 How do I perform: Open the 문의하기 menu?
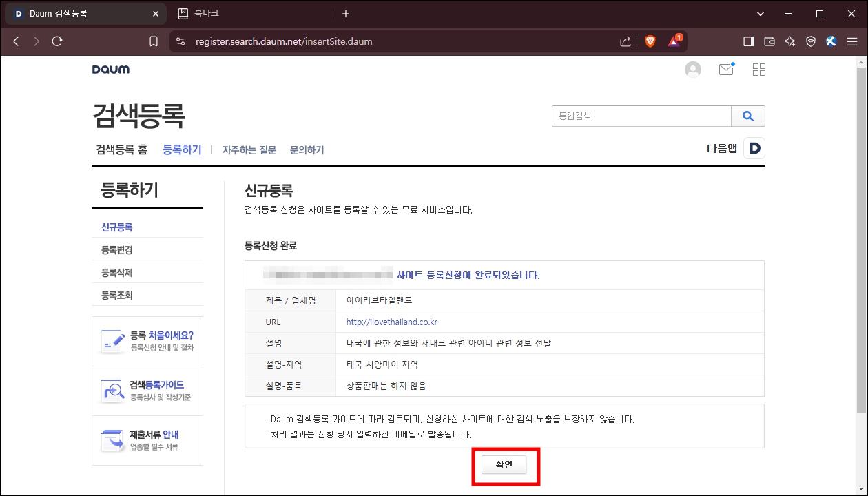[307, 150]
